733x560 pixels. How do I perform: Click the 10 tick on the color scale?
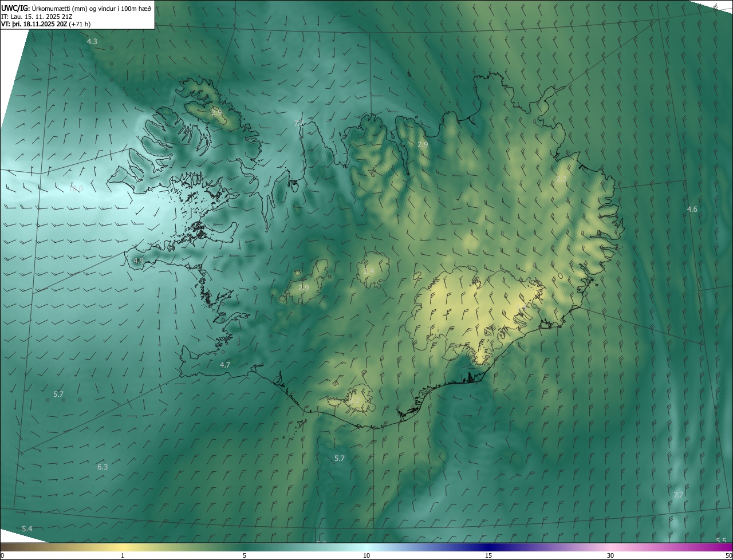366,555
